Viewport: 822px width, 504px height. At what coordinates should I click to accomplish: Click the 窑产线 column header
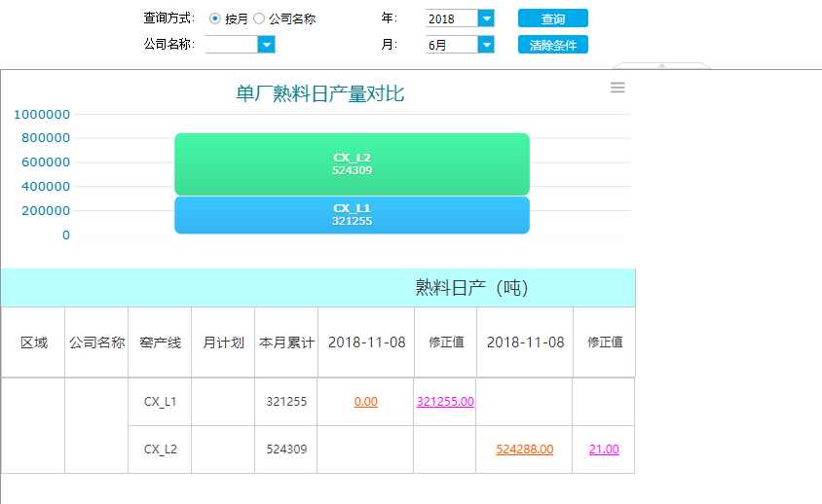[160, 342]
